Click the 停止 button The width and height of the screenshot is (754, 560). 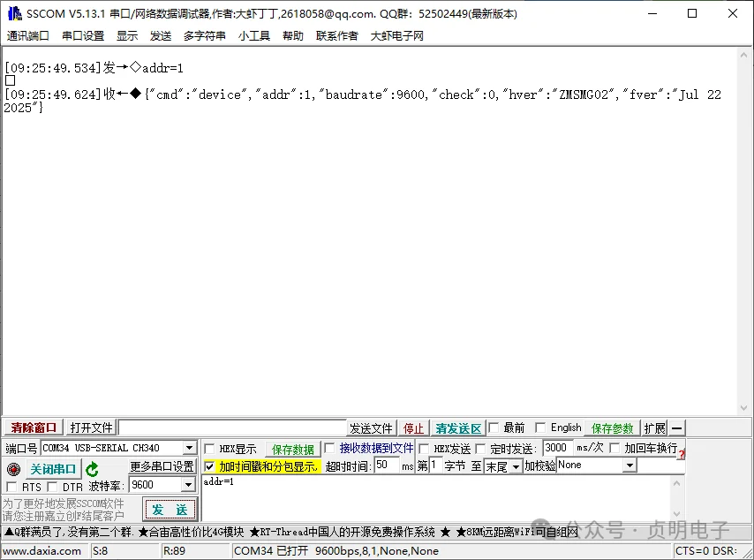pos(413,428)
